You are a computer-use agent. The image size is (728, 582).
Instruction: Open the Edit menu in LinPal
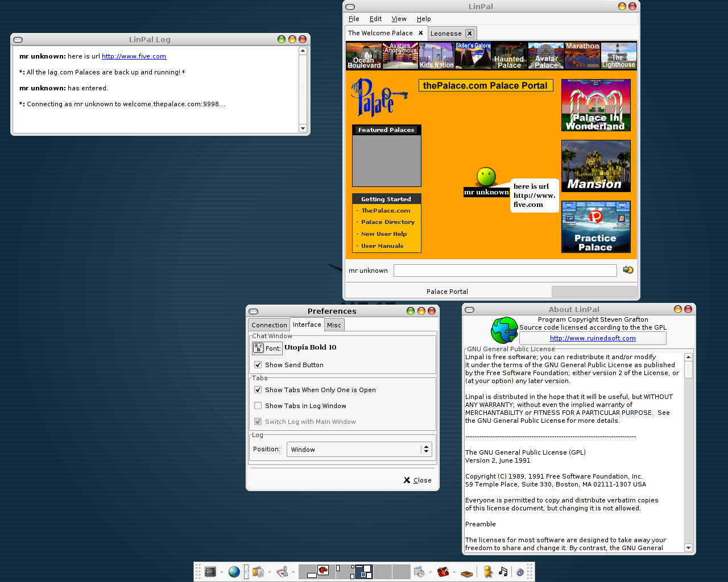[x=375, y=19]
